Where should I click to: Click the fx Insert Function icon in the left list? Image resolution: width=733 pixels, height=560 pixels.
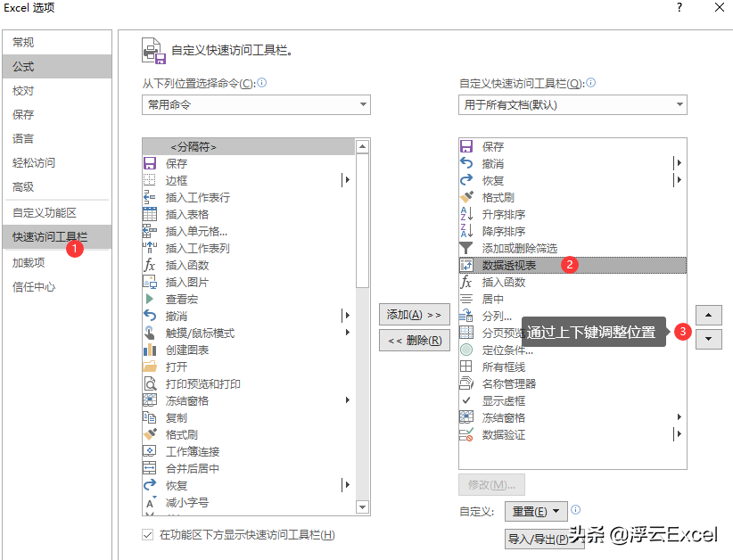coord(150,265)
